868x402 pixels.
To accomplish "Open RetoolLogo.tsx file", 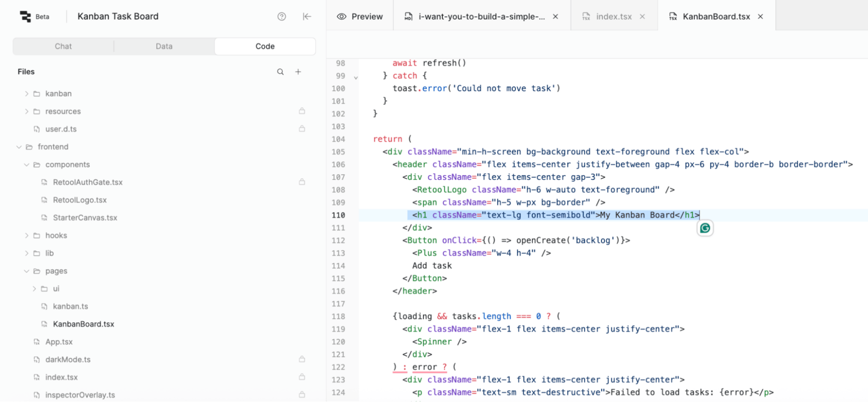I will [x=80, y=200].
